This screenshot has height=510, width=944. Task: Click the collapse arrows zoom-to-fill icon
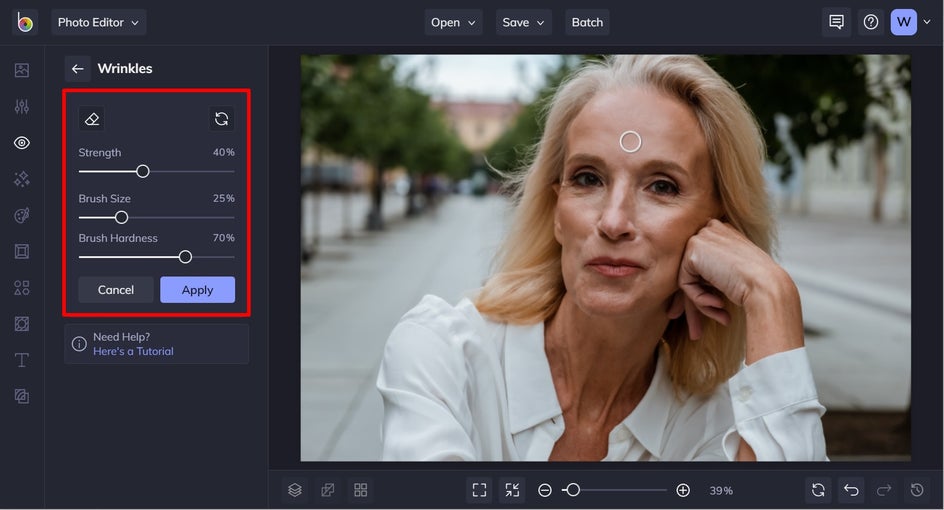pos(512,490)
